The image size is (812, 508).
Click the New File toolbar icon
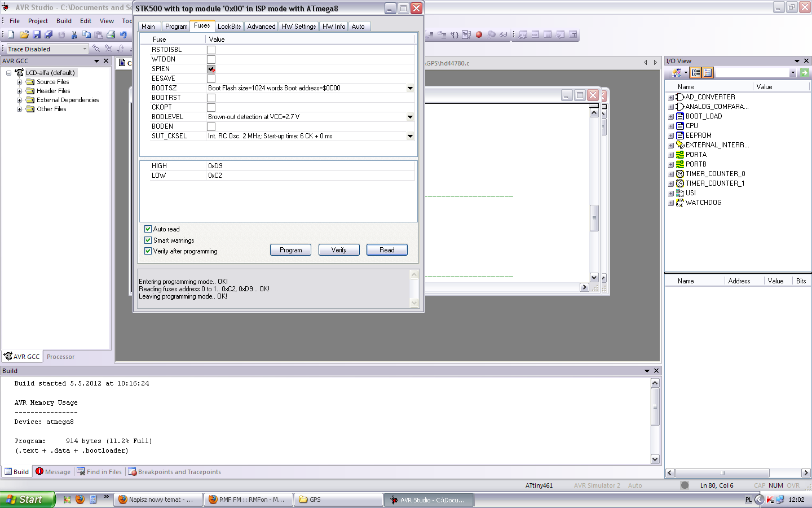(x=11, y=35)
